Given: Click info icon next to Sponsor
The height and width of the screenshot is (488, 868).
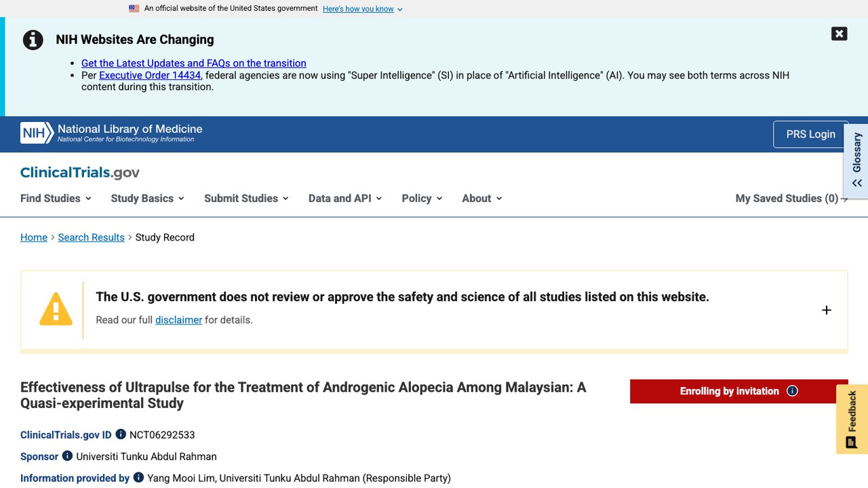Looking at the screenshot, I should pyautogui.click(x=67, y=455).
